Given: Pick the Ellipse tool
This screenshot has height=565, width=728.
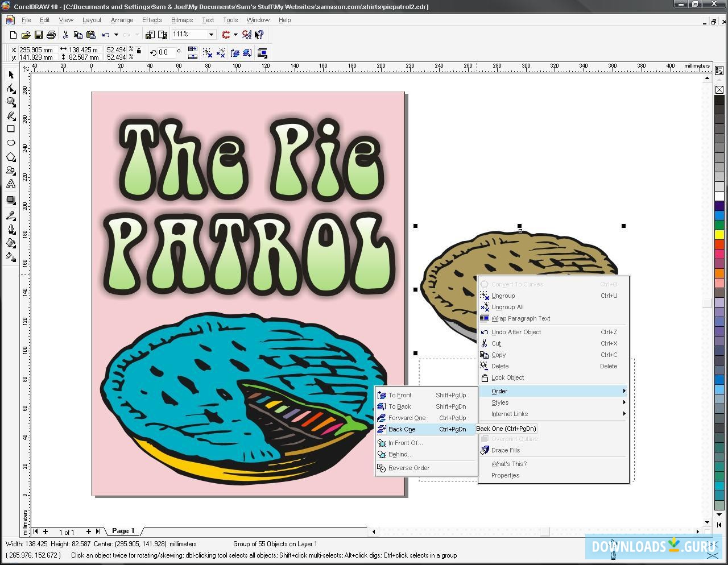Looking at the screenshot, I should click(x=11, y=143).
